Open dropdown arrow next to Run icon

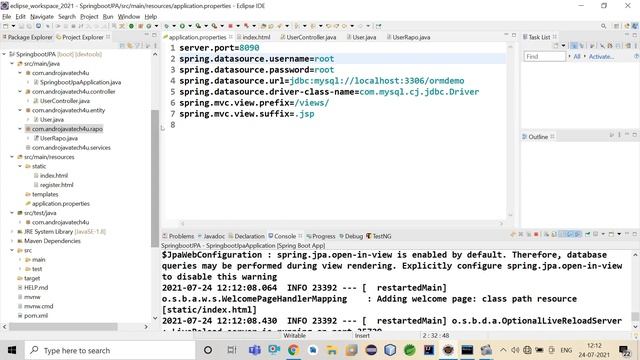coord(190,26)
